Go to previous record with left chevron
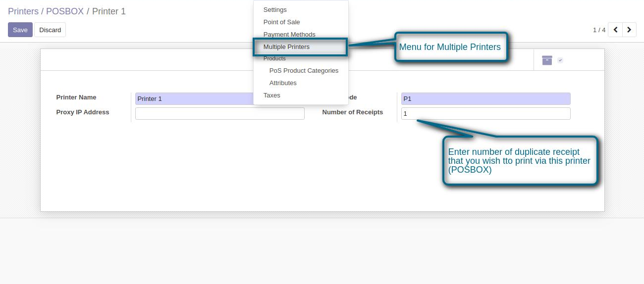This screenshot has height=284, width=644. pos(615,30)
